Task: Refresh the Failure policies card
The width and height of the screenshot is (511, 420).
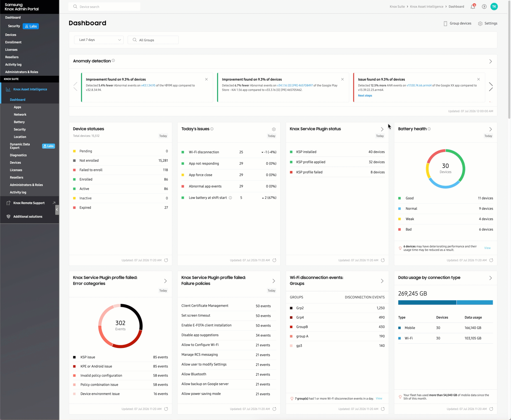Action: click(x=274, y=409)
